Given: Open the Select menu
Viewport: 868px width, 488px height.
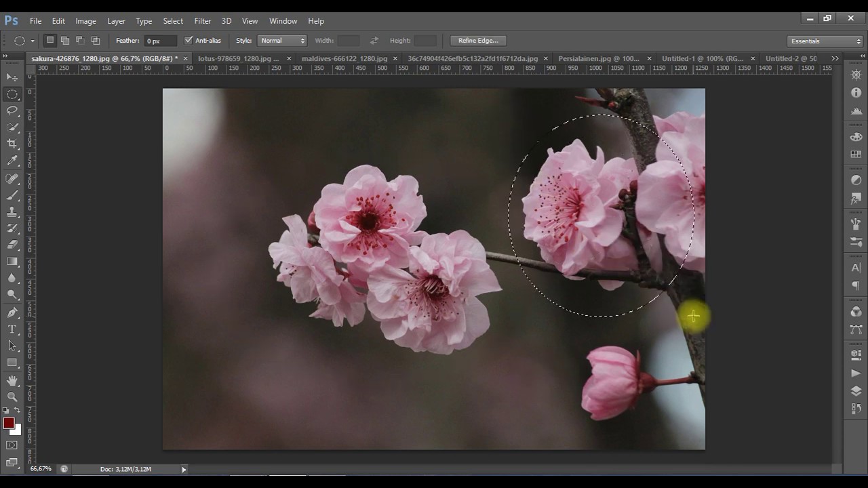Looking at the screenshot, I should [x=173, y=21].
